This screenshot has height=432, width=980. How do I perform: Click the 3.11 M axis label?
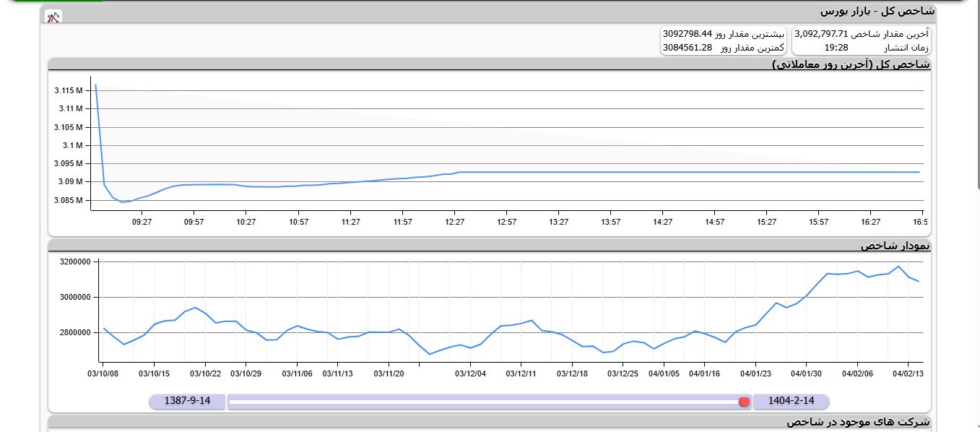click(70, 108)
